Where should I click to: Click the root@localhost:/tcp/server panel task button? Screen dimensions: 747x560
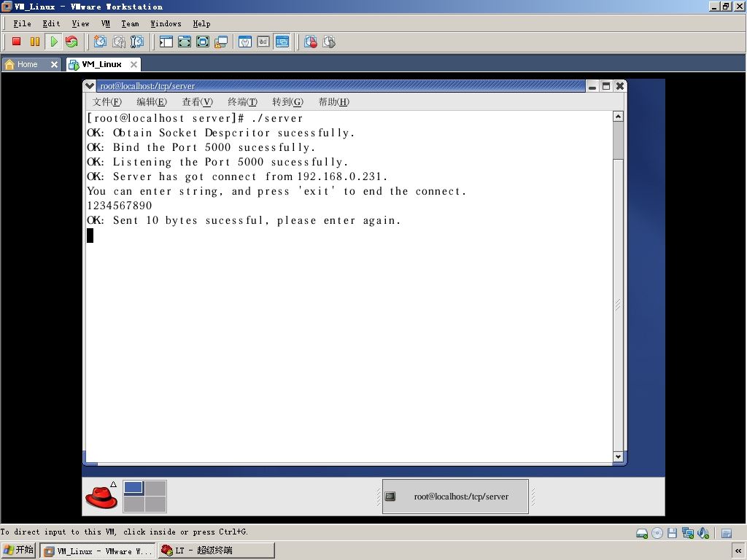455,496
